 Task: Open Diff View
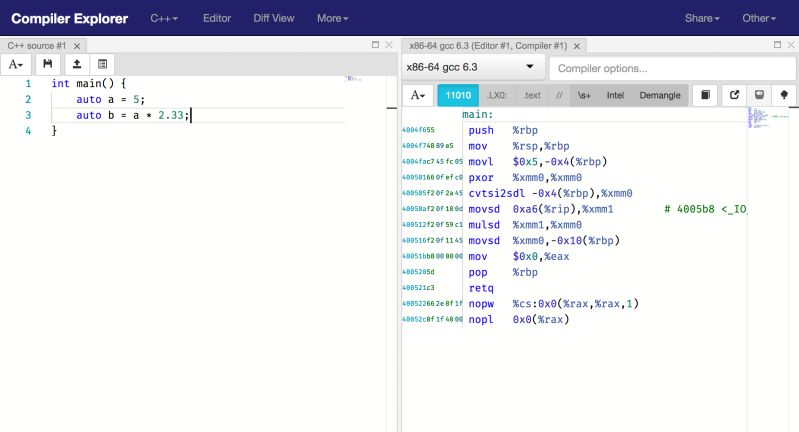point(274,18)
